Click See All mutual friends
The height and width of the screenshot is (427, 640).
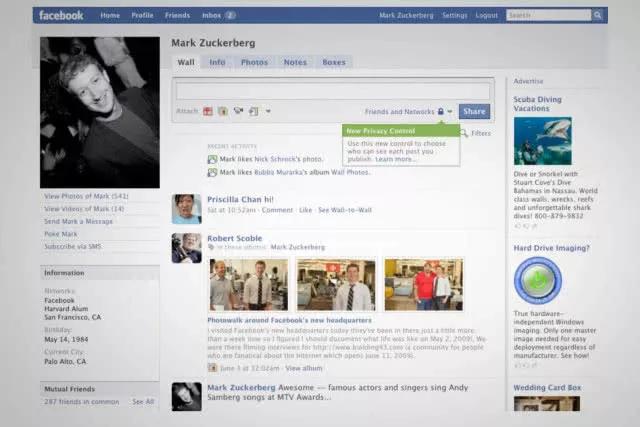coord(143,402)
